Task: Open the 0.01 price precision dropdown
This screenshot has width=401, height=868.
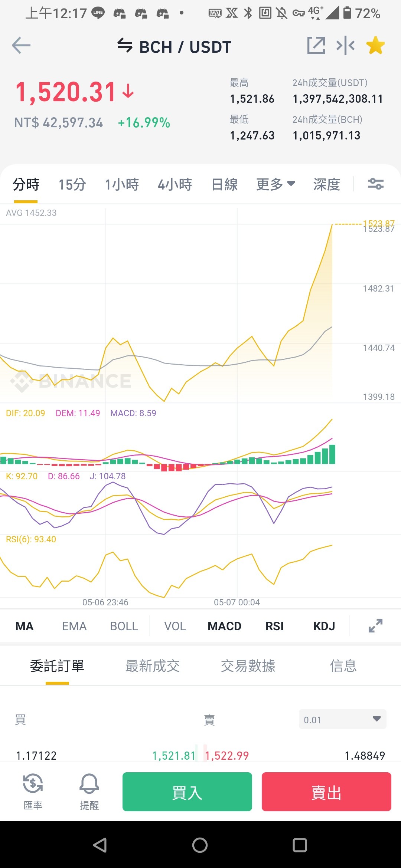Action: tap(342, 719)
